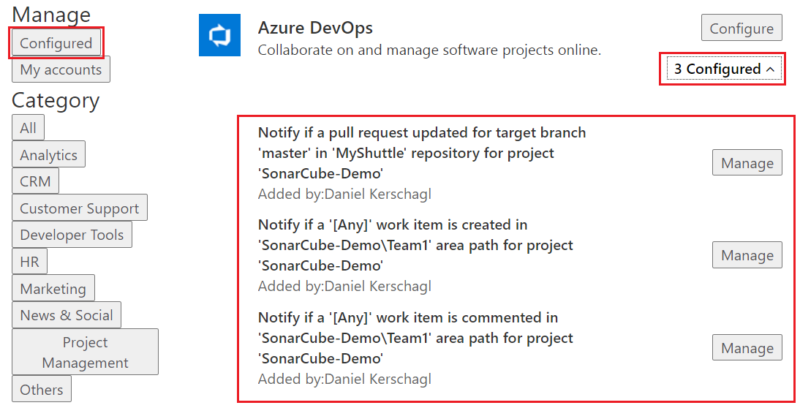This screenshot has height=408, width=800.
Task: Show Project Management connectors
Action: point(85,352)
